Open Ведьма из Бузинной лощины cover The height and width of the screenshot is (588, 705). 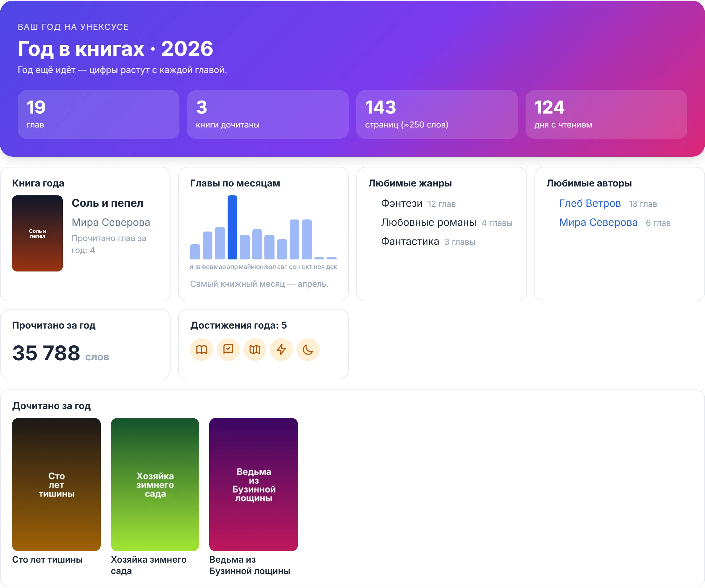[254, 484]
